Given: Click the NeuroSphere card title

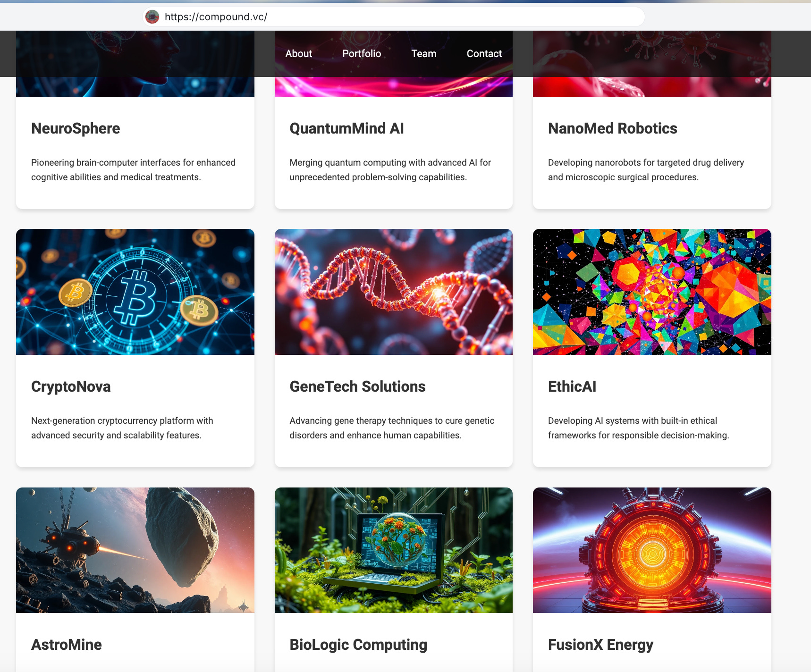Looking at the screenshot, I should coord(76,128).
